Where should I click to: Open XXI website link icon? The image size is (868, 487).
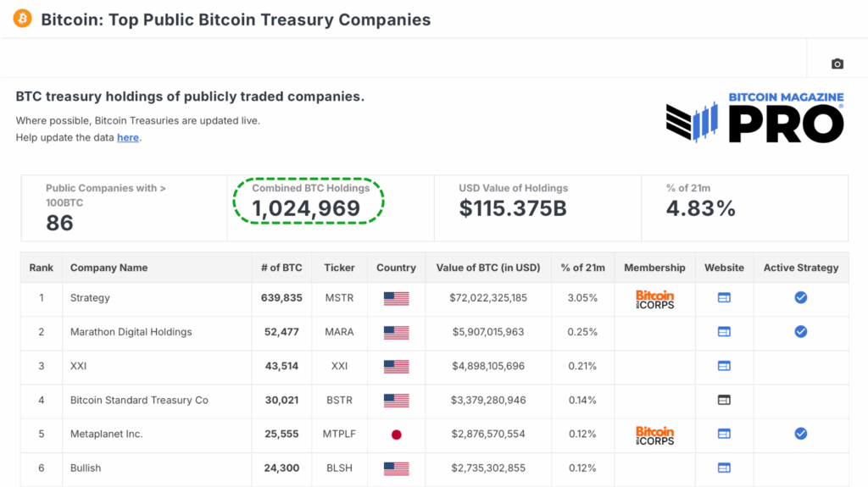(724, 366)
